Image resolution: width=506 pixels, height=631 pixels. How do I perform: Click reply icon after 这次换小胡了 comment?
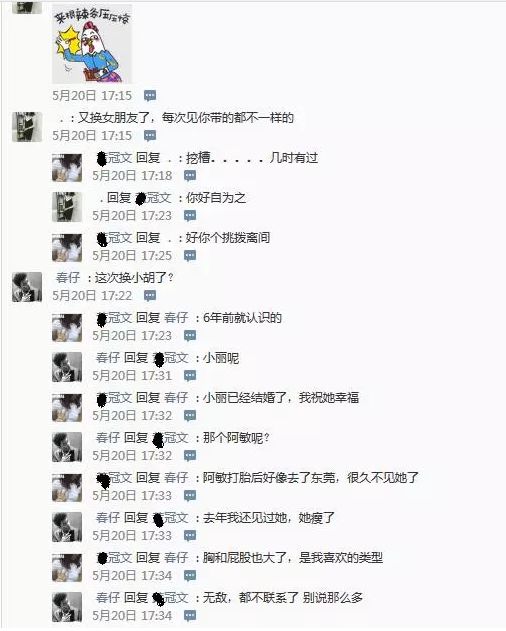click(150, 296)
